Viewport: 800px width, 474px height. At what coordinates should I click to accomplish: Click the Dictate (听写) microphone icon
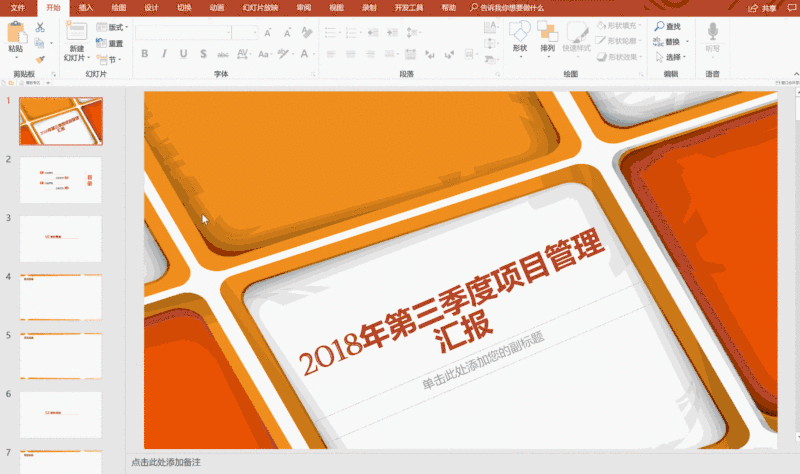tap(712, 33)
